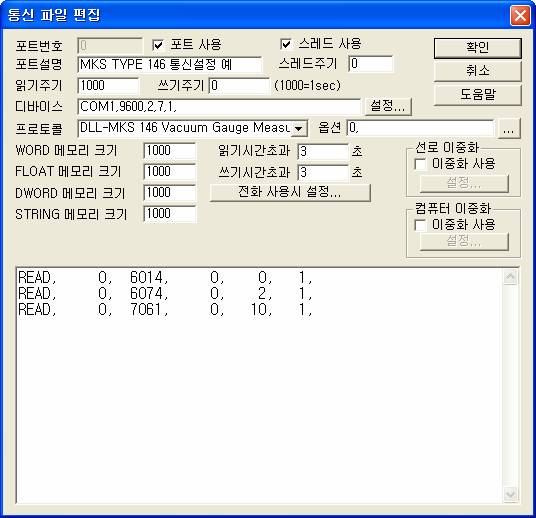
Task: Click the WORD 메모리 크기 field
Action: click(x=170, y=151)
